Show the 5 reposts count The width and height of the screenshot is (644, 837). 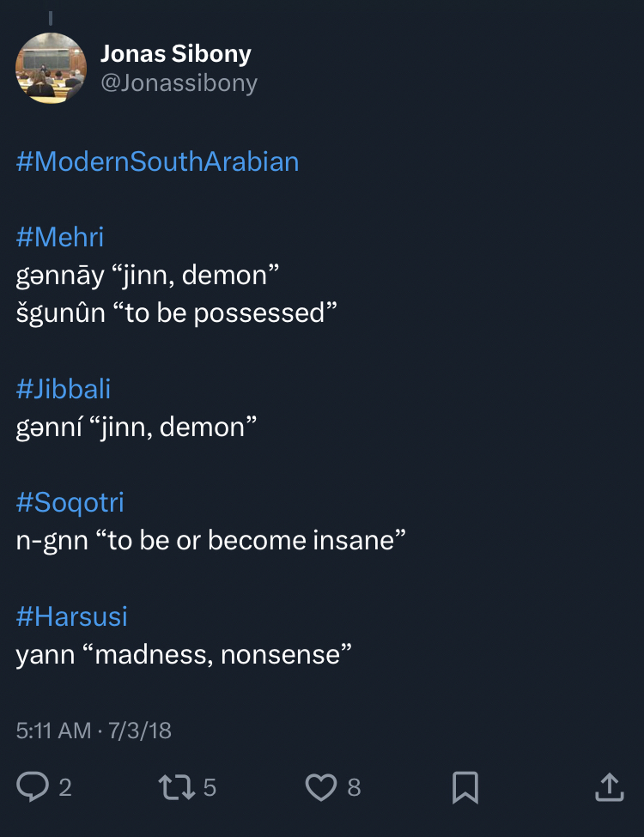[x=210, y=787]
